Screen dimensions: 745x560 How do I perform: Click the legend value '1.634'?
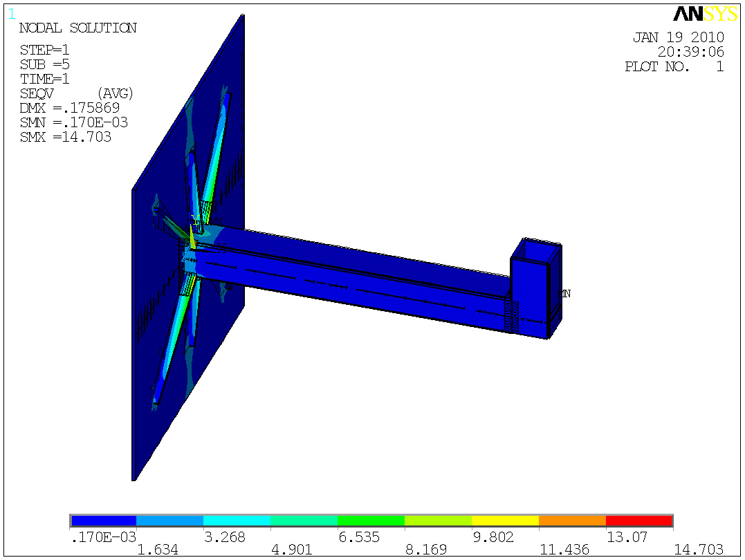pos(158,550)
